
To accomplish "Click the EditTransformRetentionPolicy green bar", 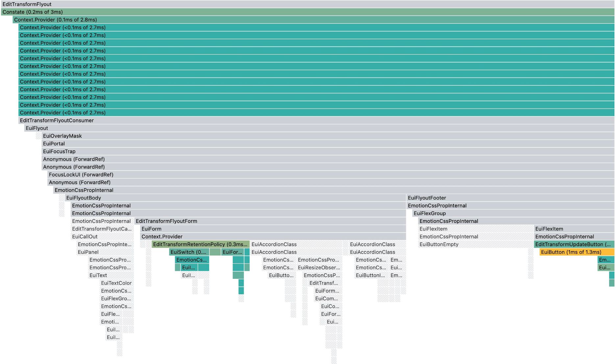I will click(201, 244).
